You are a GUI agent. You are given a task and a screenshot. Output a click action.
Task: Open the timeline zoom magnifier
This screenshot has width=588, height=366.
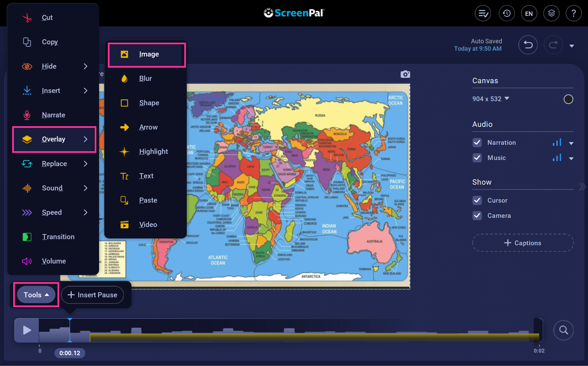(563, 330)
